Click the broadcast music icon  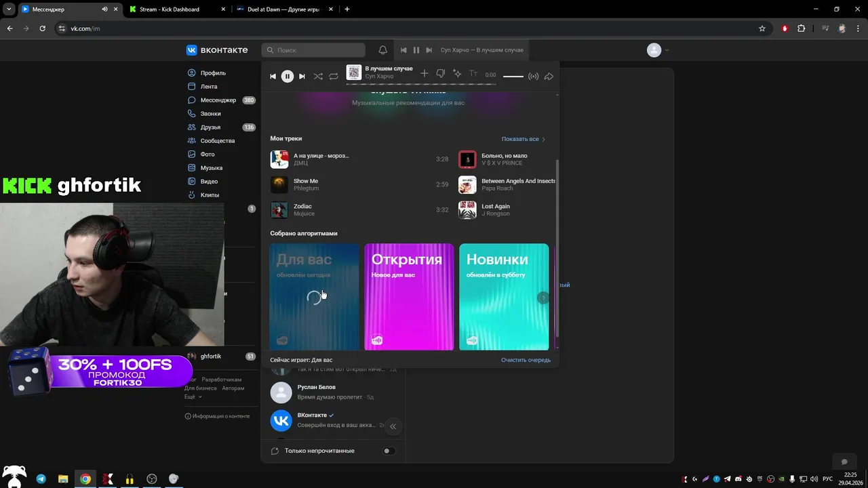click(533, 76)
